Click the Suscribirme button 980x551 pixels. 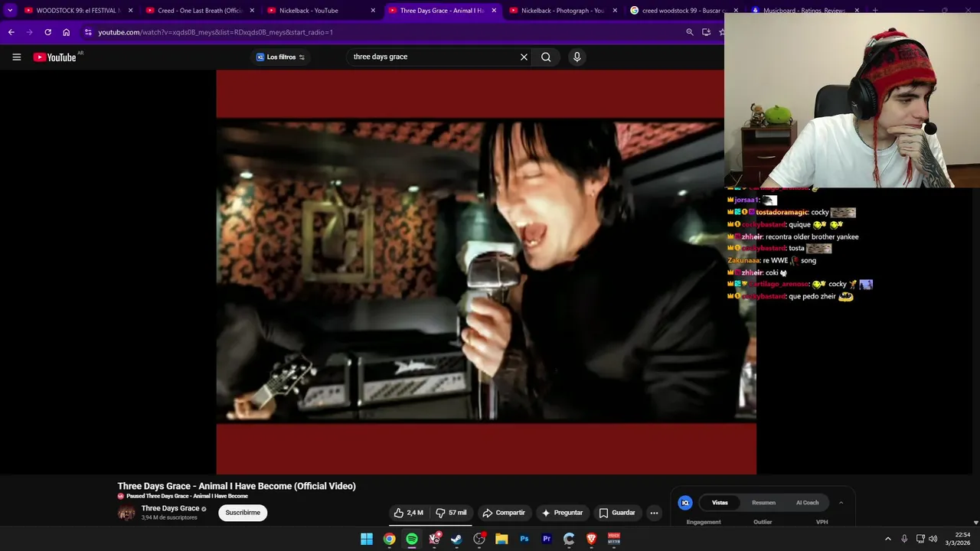243,513
